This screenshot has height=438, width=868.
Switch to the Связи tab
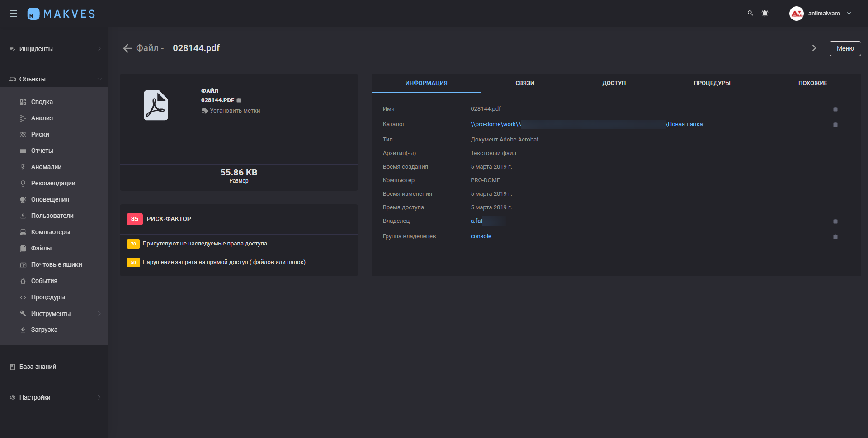(525, 83)
